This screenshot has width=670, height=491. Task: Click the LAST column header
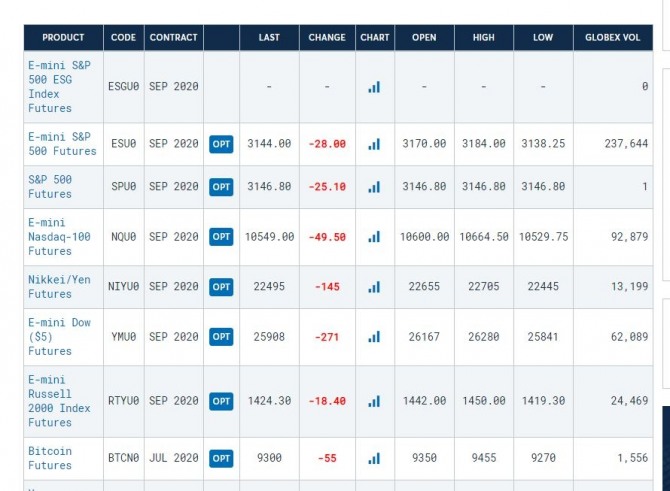click(x=269, y=38)
